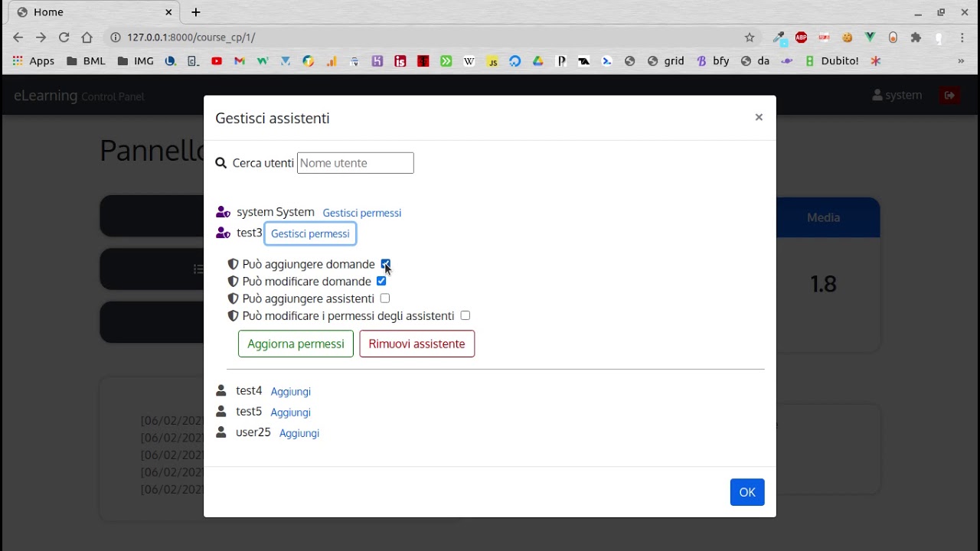Screen dimensions: 980x551
Task: Show more bookmarks with the chevron
Action: point(961,61)
